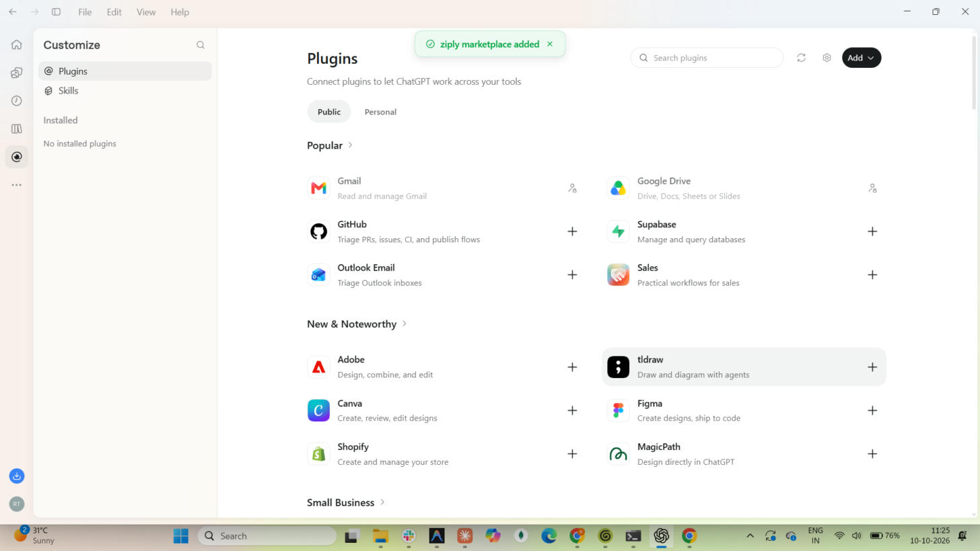
Task: Open the history clock icon in left rail
Action: coord(17,101)
